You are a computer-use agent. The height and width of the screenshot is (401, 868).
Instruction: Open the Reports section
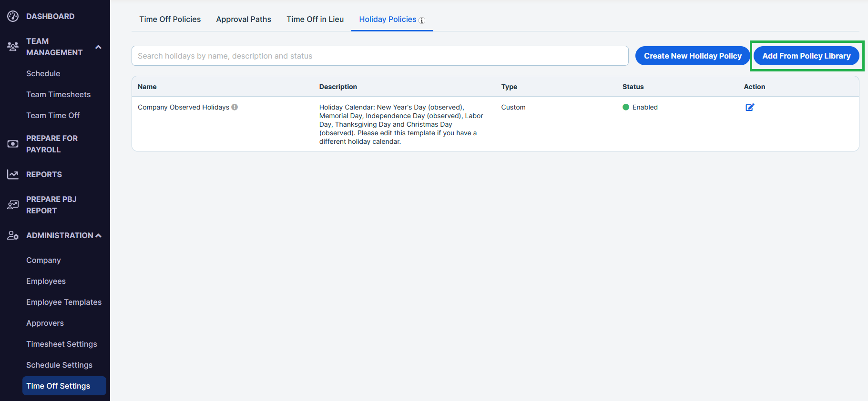[x=44, y=174]
